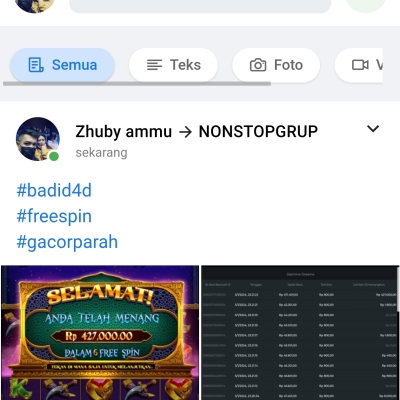Click the sekarang timestamp
Image resolution: width=400 pixels, height=400 pixels.
(x=101, y=153)
